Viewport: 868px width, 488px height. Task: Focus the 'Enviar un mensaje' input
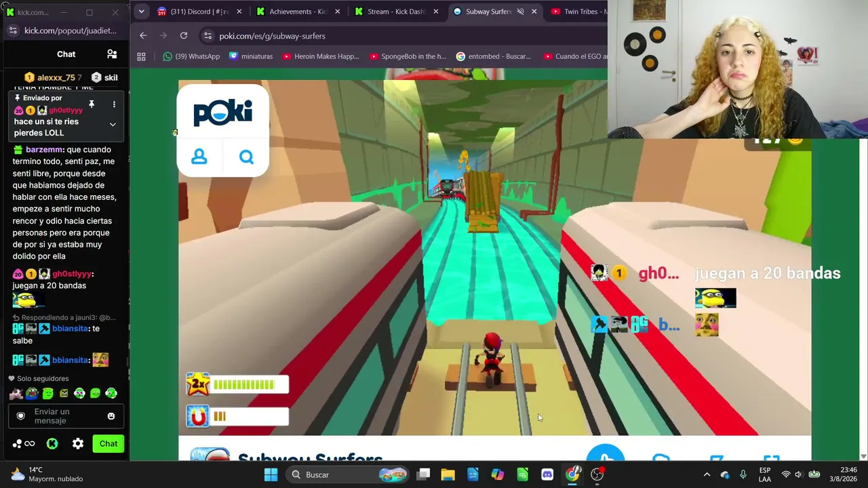[x=66, y=416]
